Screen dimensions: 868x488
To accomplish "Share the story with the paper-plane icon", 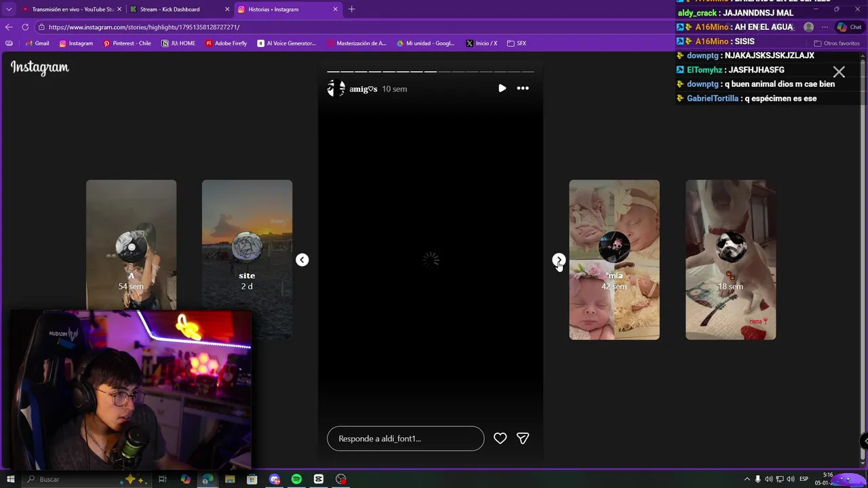I will [523, 439].
